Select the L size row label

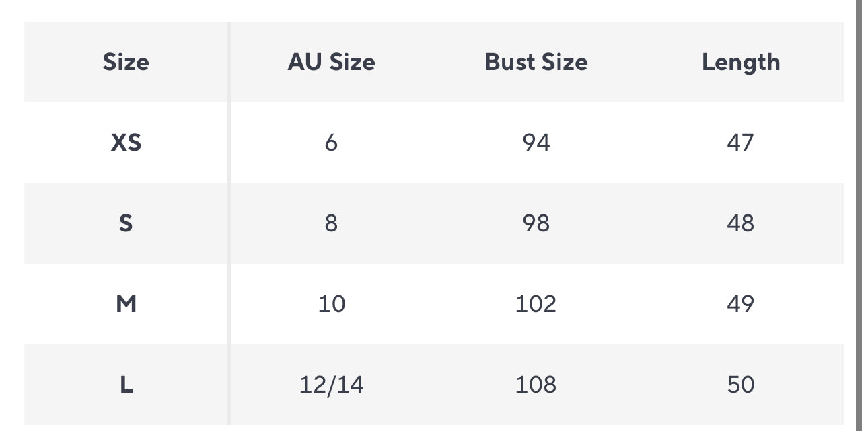(126, 385)
